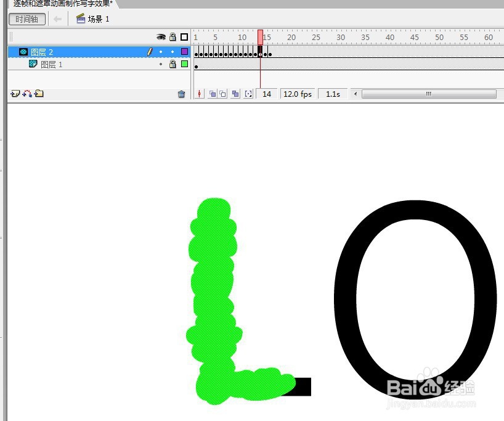Click the Center Frame icon

tap(199, 94)
